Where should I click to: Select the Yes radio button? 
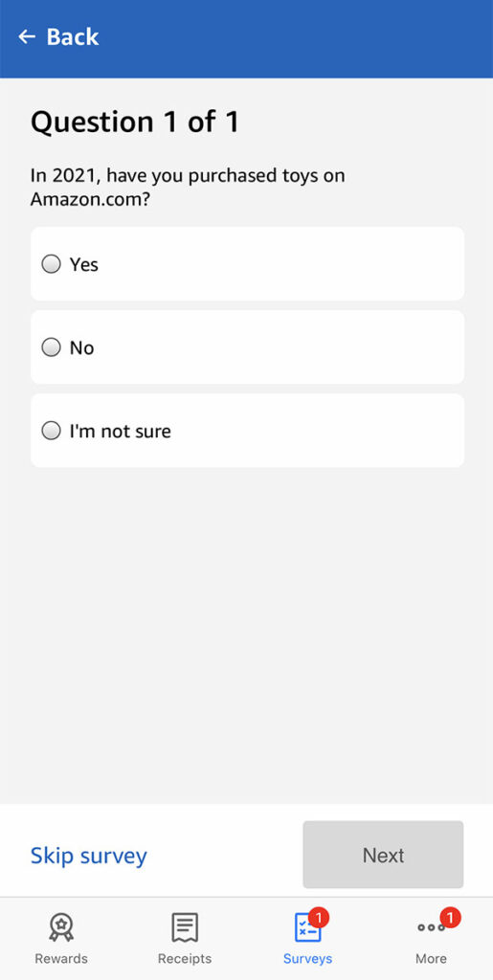click(52, 264)
